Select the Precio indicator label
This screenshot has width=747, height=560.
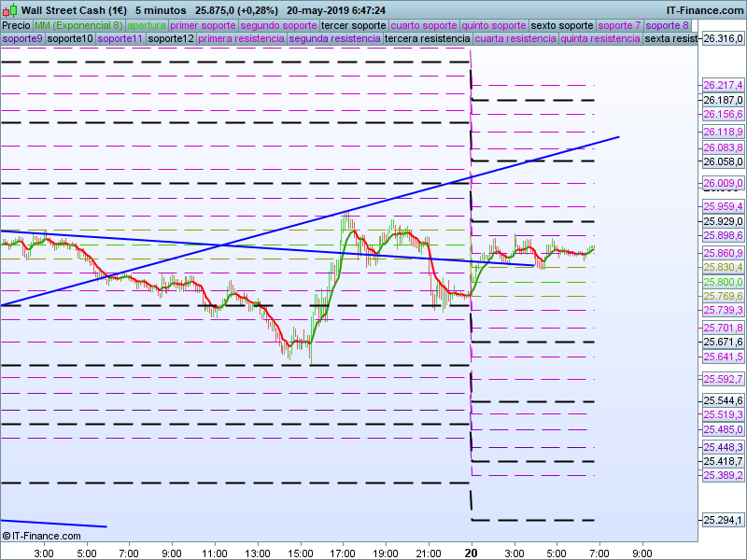coord(16,25)
